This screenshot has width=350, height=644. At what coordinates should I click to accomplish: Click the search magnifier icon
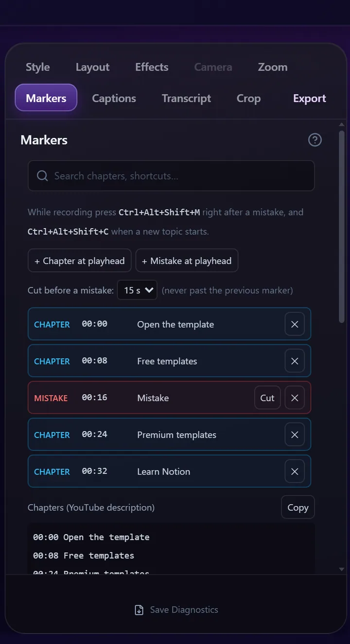[x=42, y=176]
